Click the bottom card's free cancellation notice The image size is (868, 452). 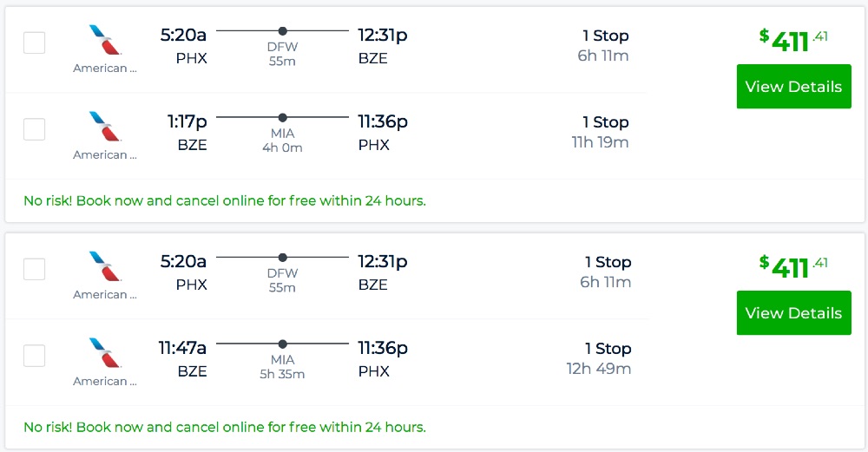[225, 427]
